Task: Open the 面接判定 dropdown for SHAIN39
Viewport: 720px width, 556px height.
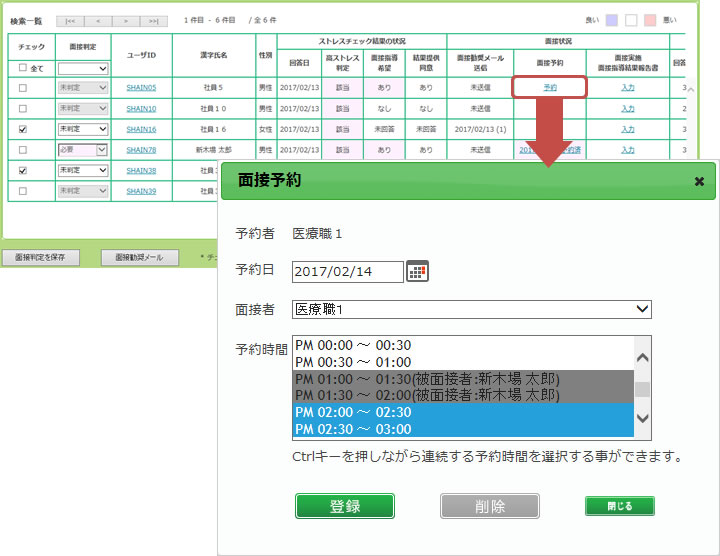Action: pos(83,191)
